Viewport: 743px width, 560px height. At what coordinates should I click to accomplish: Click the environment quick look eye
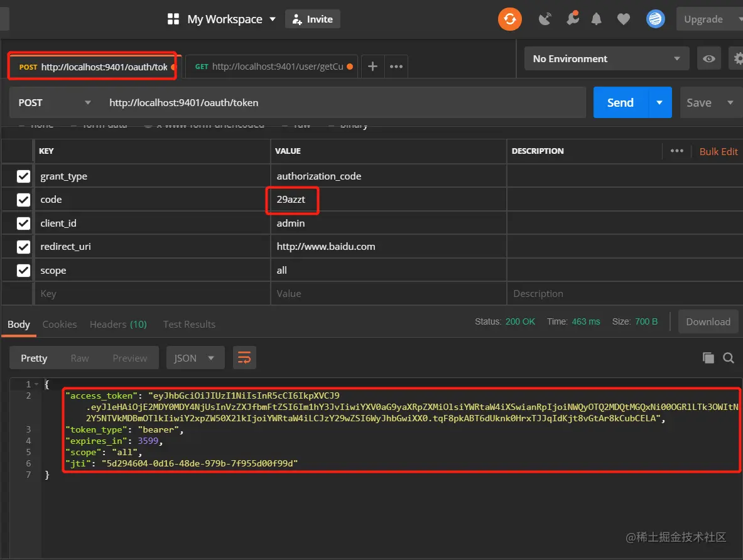click(x=709, y=59)
